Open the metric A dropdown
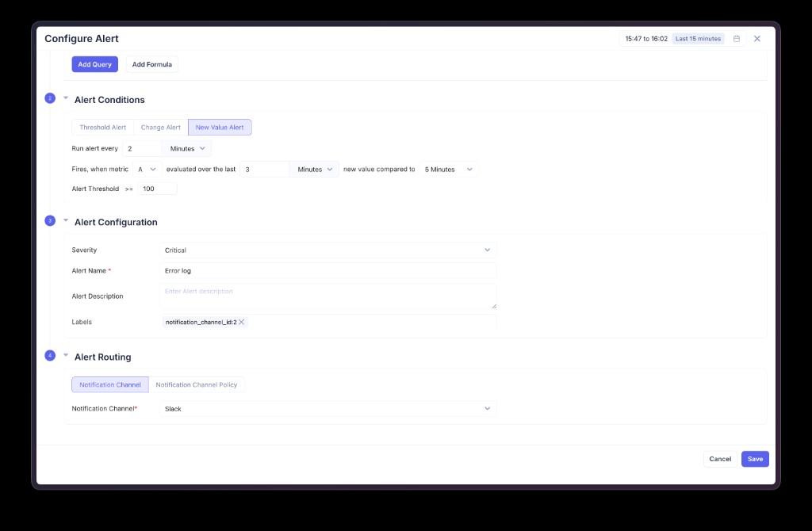Screen dimensions: 812x531 pos(147,170)
